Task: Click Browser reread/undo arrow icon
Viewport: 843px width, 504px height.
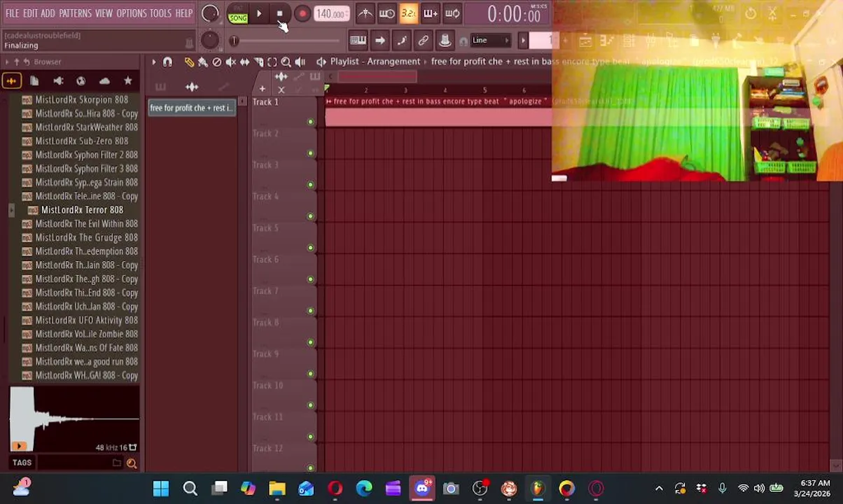Action: 27,62
